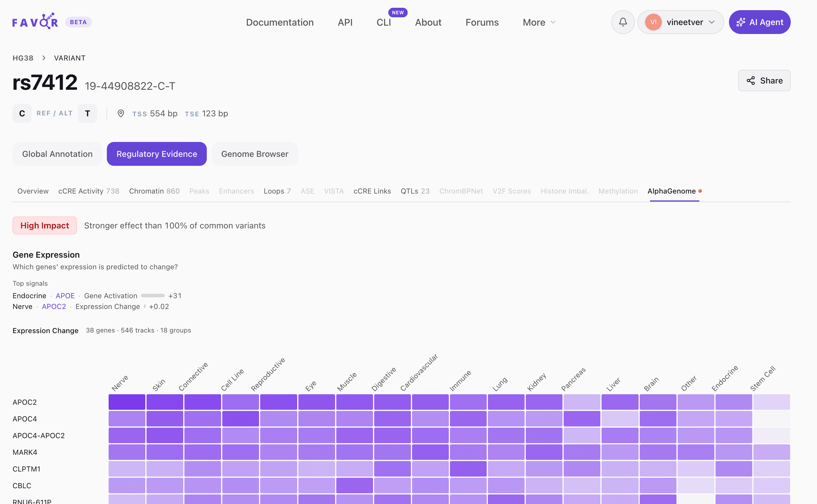817x504 pixels.
Task: Open the cCRE Activity 738 tab
Action: pos(89,191)
